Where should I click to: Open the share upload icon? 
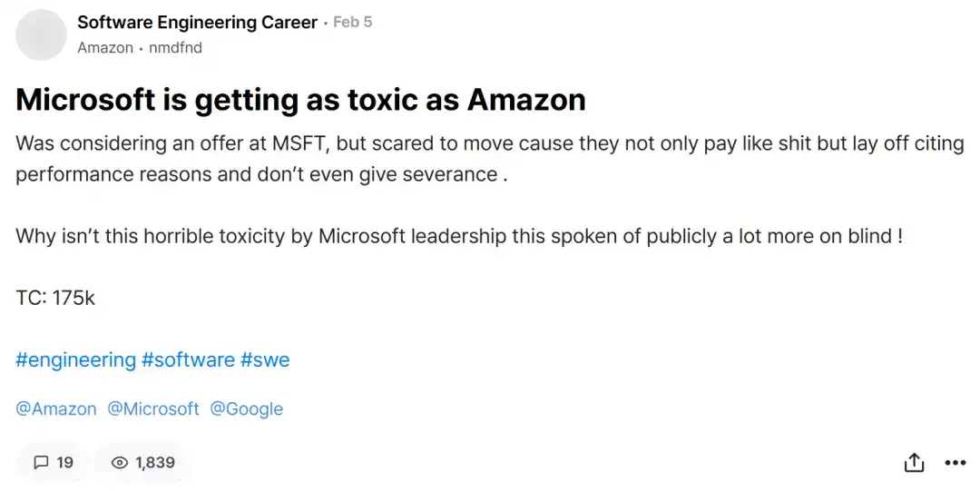(914, 462)
